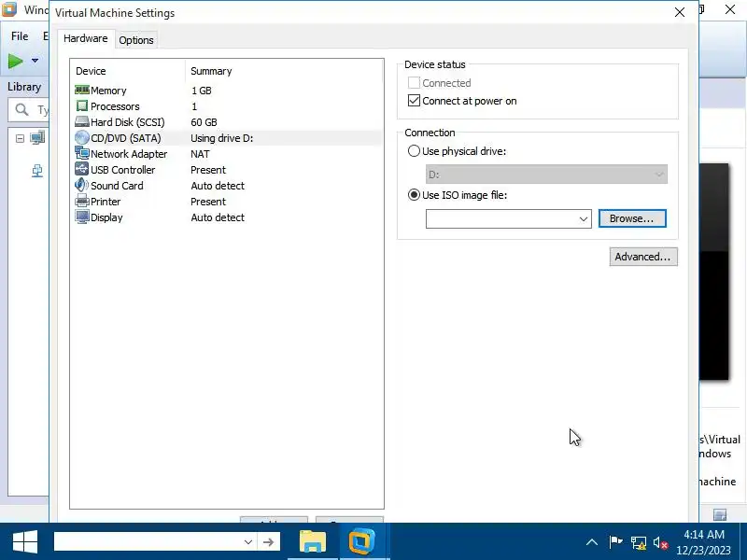
Task: Switch to the Hardware tab
Action: pyautogui.click(x=85, y=38)
